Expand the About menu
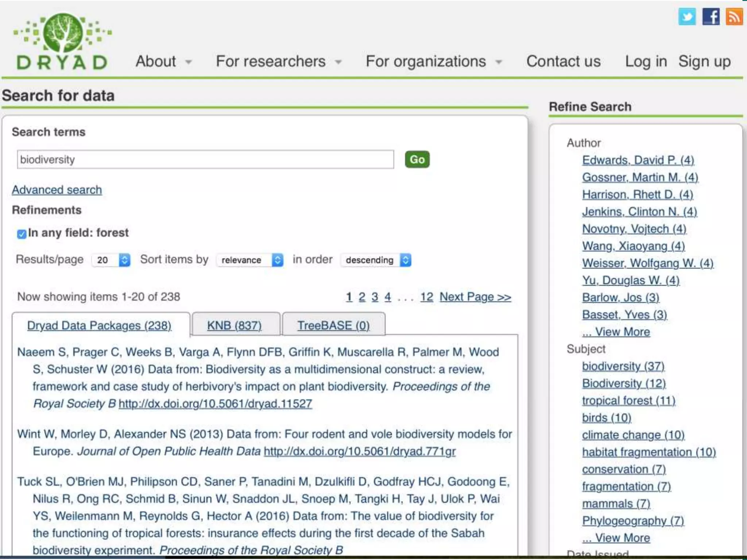This screenshot has width=747, height=560. click(x=163, y=61)
